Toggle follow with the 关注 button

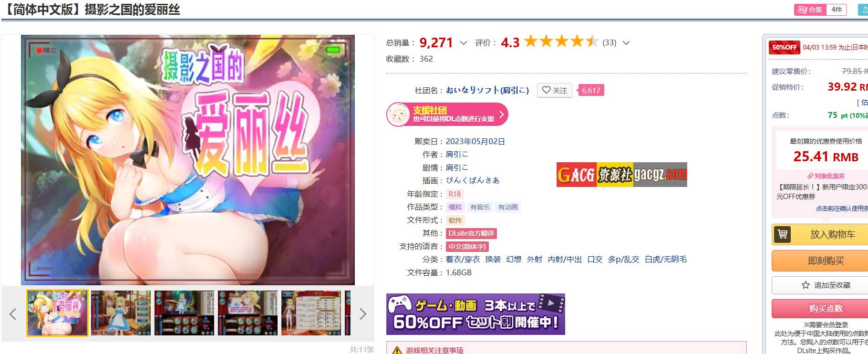[555, 90]
